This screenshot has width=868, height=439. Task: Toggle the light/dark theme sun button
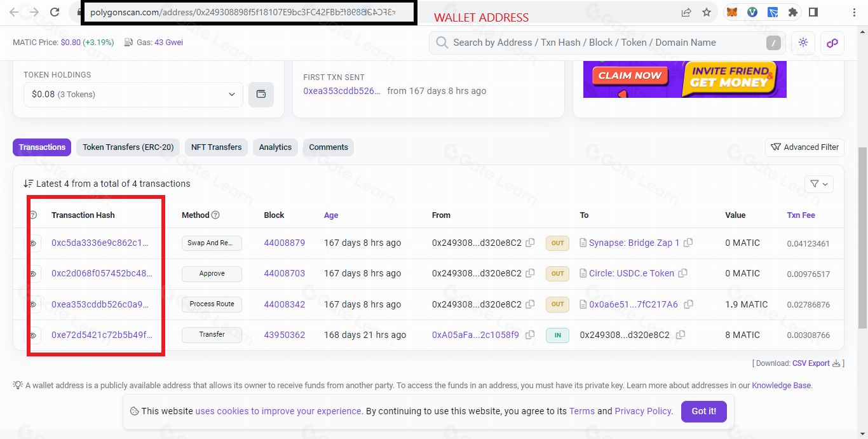click(803, 43)
